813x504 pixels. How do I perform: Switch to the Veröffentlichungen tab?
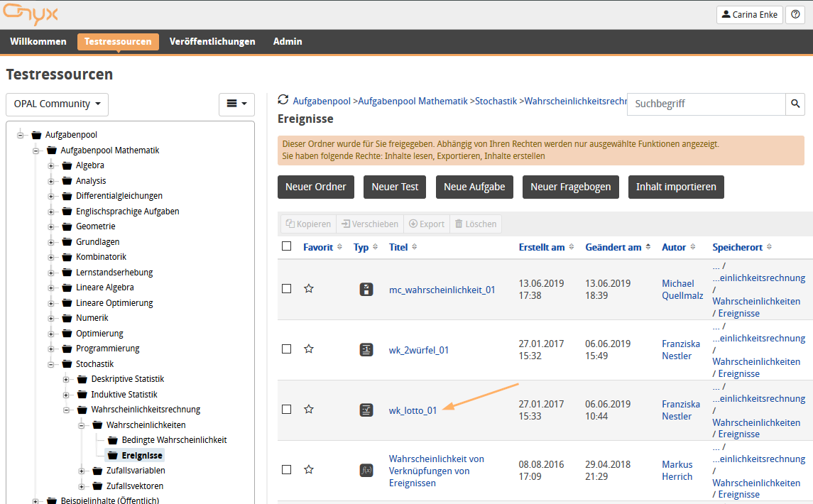click(x=212, y=42)
